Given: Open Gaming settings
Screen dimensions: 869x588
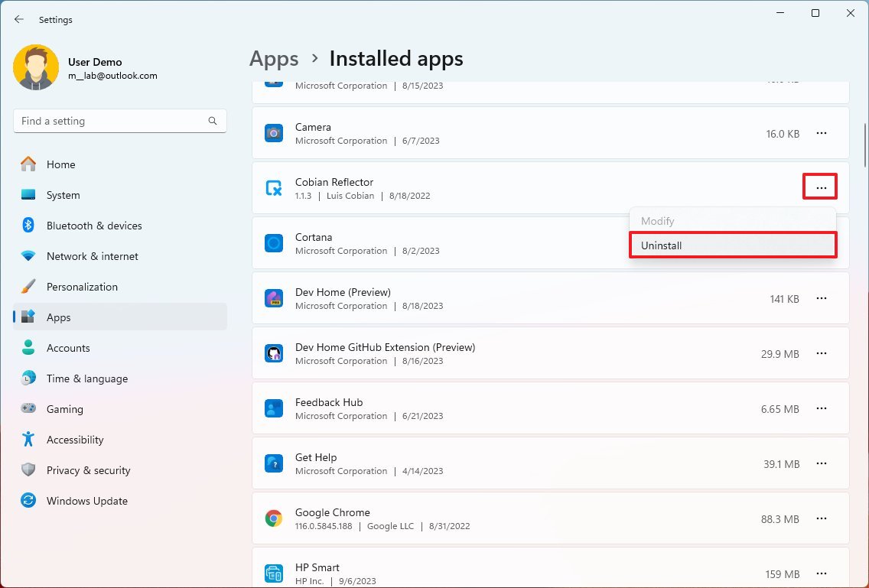Looking at the screenshot, I should tap(64, 409).
